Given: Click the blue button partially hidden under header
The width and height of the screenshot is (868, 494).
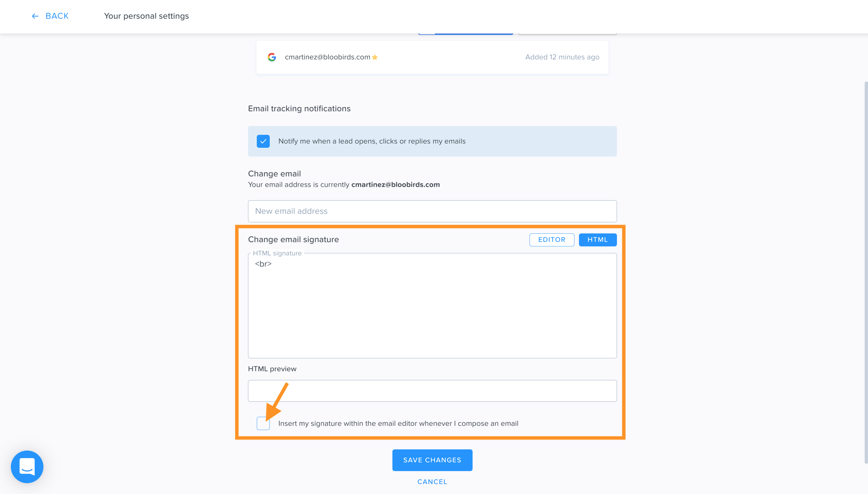Looking at the screenshot, I should tap(465, 34).
